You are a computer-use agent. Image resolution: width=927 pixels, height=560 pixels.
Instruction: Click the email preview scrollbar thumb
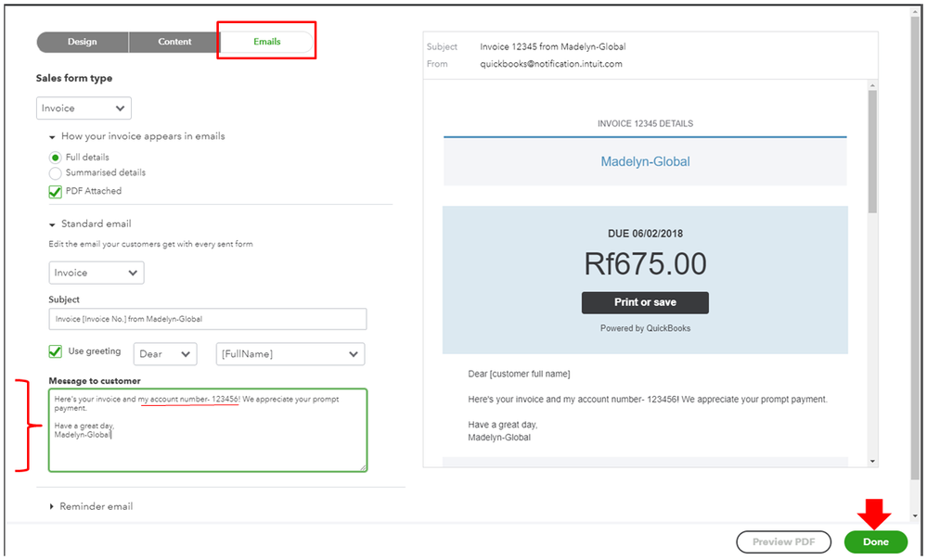(872, 152)
